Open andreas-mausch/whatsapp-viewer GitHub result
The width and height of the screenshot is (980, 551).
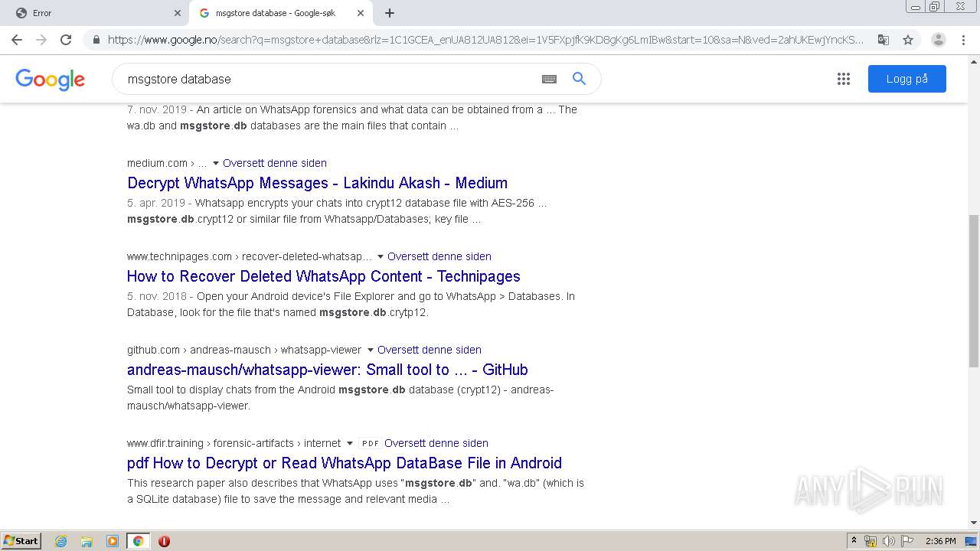[x=327, y=370]
